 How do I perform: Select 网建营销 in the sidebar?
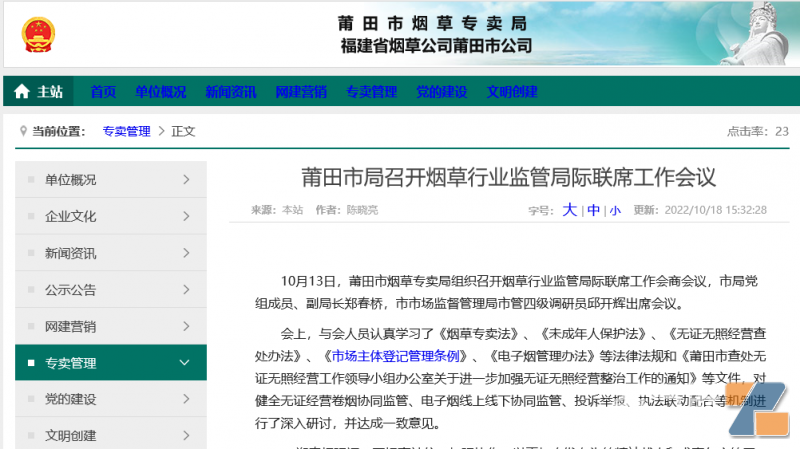(111, 327)
